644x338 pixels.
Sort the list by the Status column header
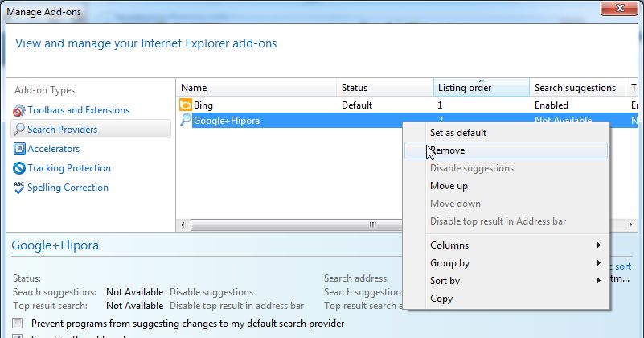pos(355,88)
